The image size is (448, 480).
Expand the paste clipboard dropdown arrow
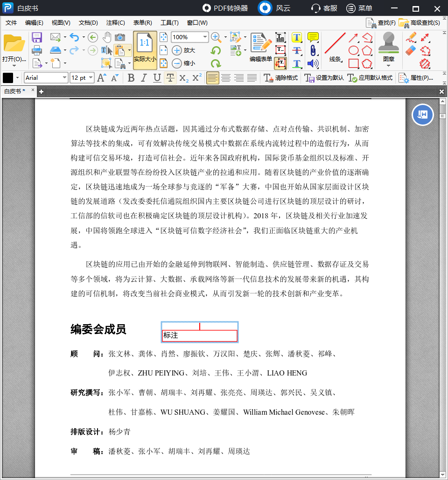(x=130, y=50)
